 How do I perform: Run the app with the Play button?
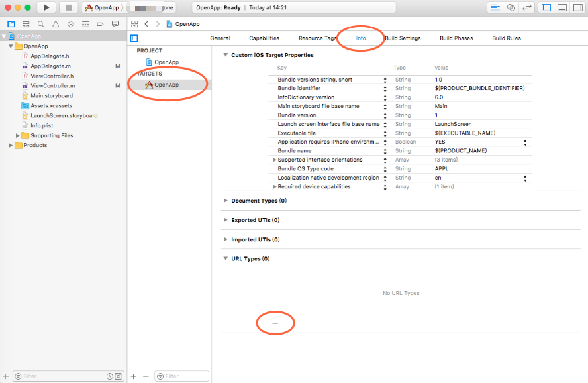(46, 7)
